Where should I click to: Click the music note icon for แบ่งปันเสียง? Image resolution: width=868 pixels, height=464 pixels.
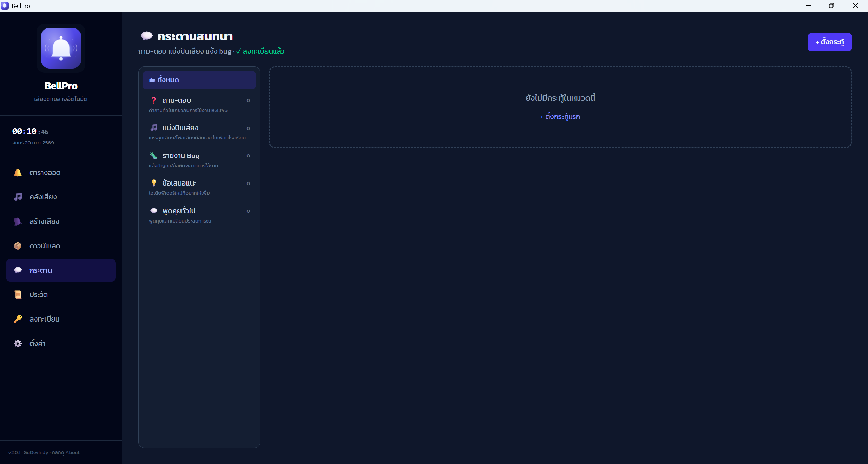(154, 128)
